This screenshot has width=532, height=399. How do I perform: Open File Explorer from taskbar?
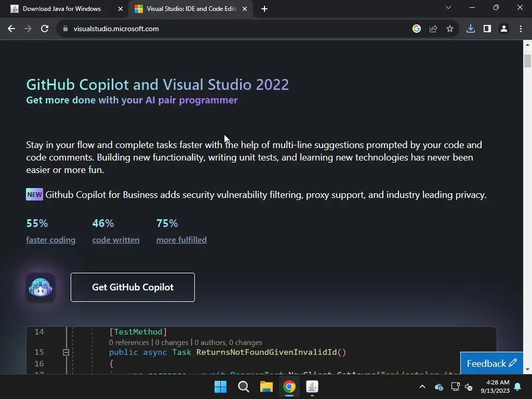point(267,387)
